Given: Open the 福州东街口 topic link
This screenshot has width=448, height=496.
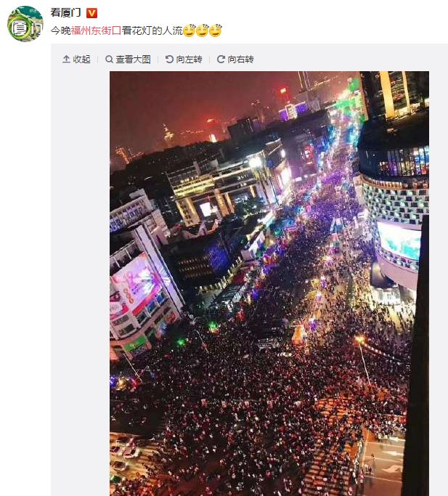Looking at the screenshot, I should [96, 31].
